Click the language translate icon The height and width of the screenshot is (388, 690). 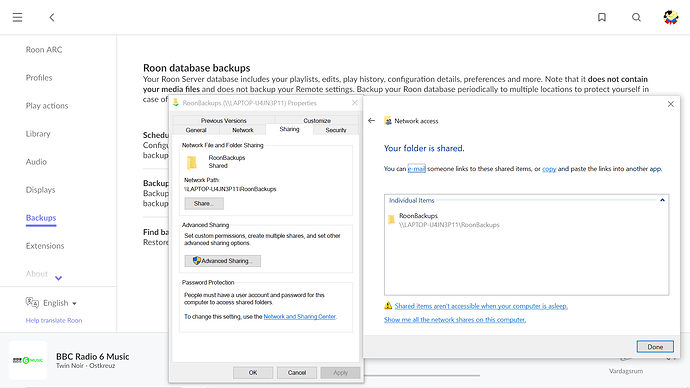pos(32,302)
